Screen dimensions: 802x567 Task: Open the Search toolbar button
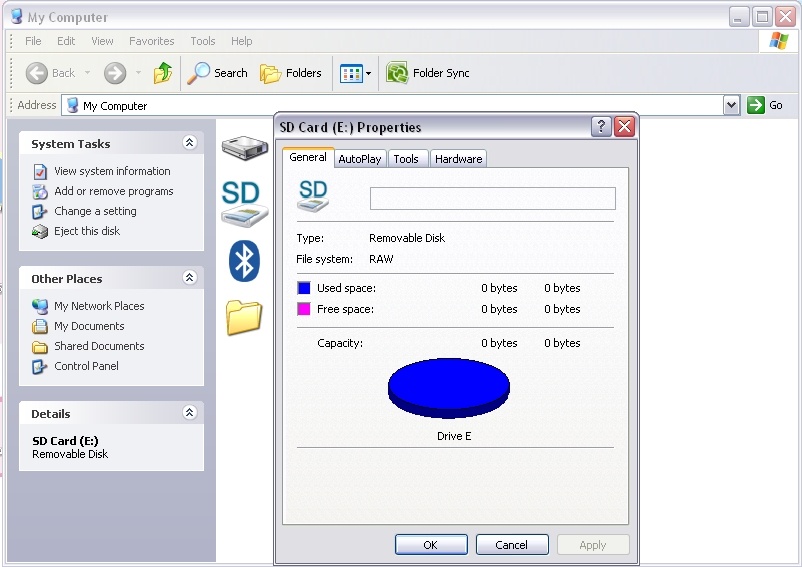pos(217,73)
